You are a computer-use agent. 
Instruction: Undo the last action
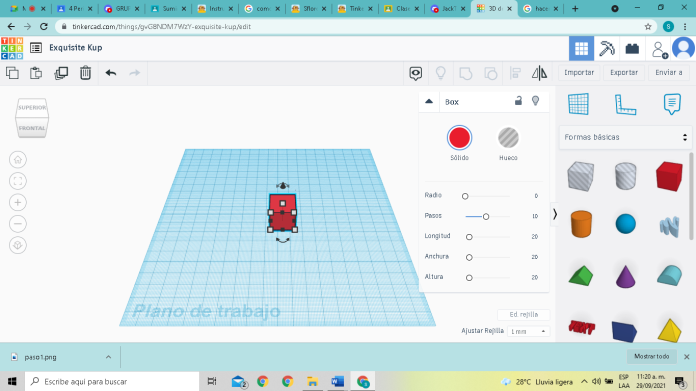click(x=111, y=73)
